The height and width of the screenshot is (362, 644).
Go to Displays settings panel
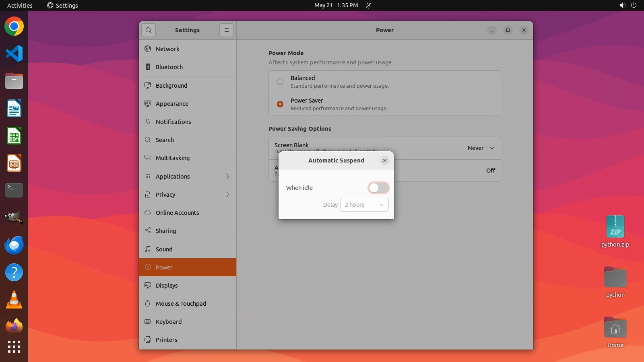pyautogui.click(x=167, y=286)
